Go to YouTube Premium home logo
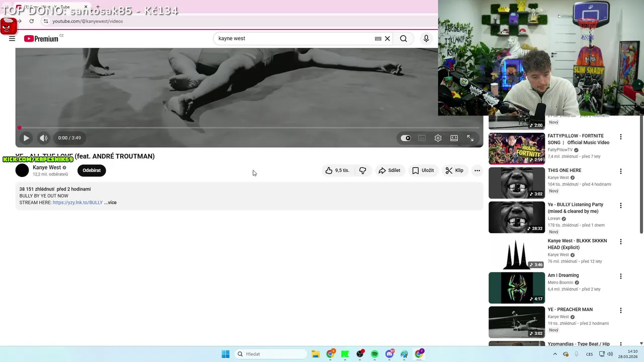Viewport: 644px width, 362px height. (41, 39)
